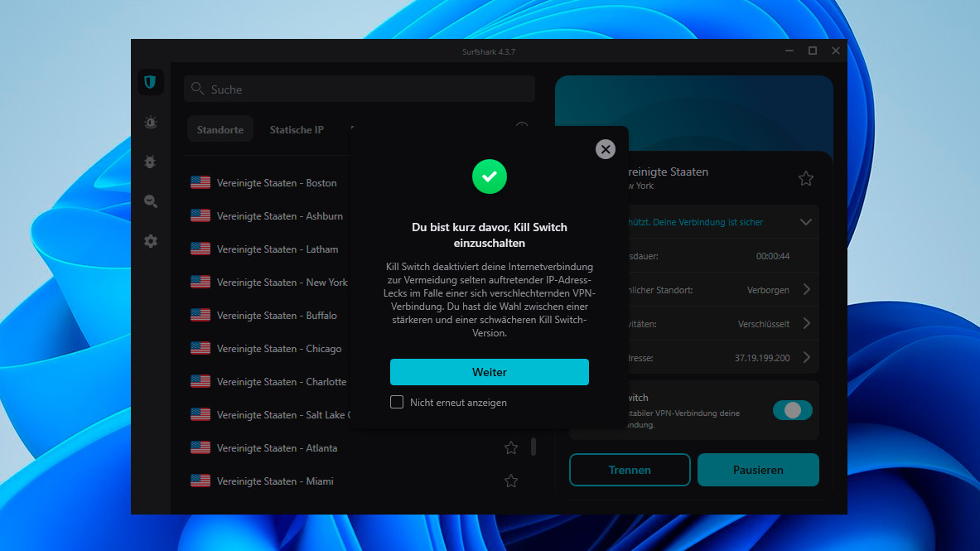The height and width of the screenshot is (551, 980).
Task: Click the Pausieren button
Action: click(x=758, y=470)
